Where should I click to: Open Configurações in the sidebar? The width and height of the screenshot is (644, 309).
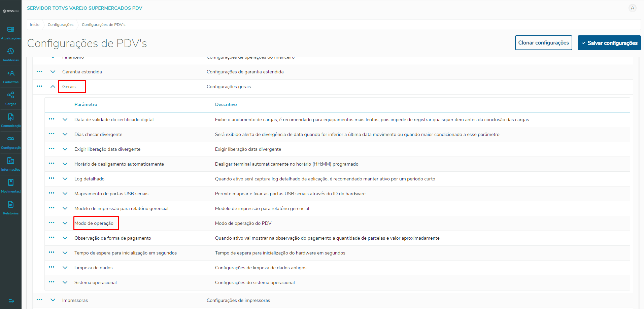(11, 142)
